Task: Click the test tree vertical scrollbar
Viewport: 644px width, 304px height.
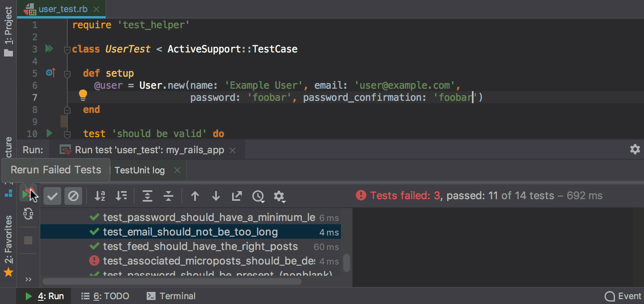Action: (346, 262)
